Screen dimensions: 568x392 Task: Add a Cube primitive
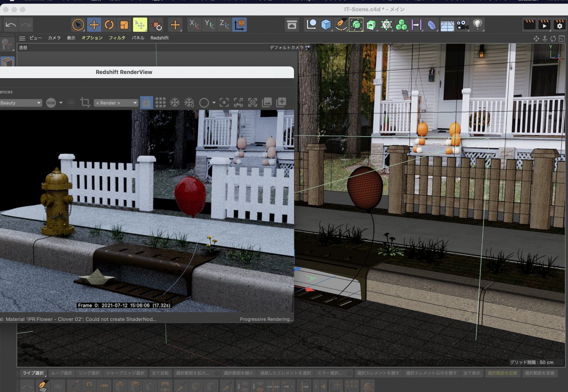pos(326,24)
